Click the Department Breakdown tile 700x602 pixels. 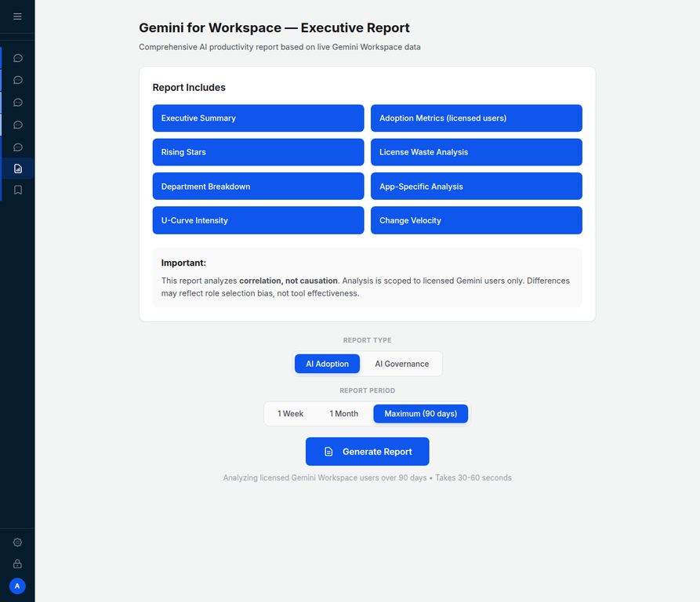[x=258, y=186]
